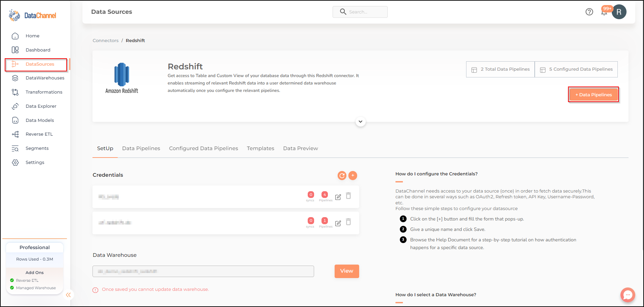Open the help question mark icon
The width and height of the screenshot is (644, 307).
(x=589, y=12)
